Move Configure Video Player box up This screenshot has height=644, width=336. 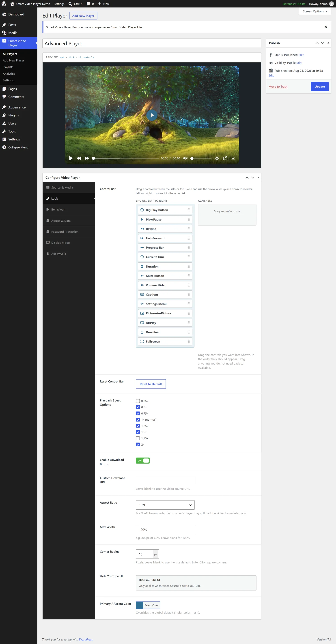click(x=247, y=178)
